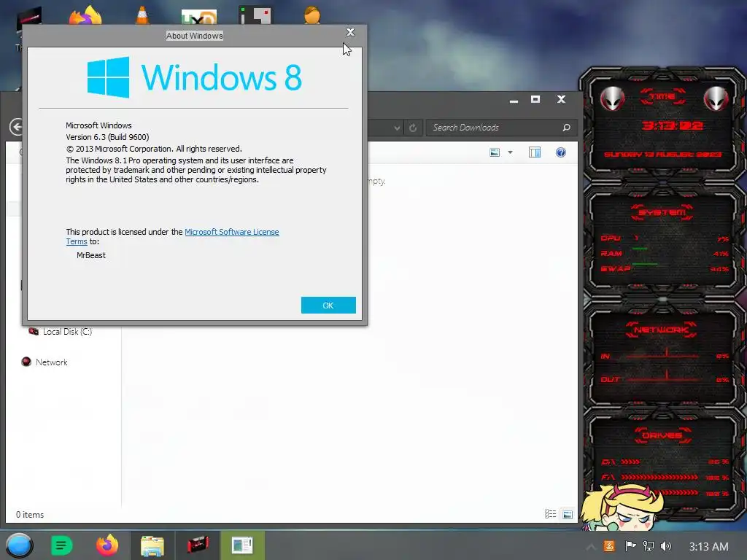Viewport: 747px width, 560px height.
Task: Open the view options dropdown arrow
Action: [x=510, y=152]
